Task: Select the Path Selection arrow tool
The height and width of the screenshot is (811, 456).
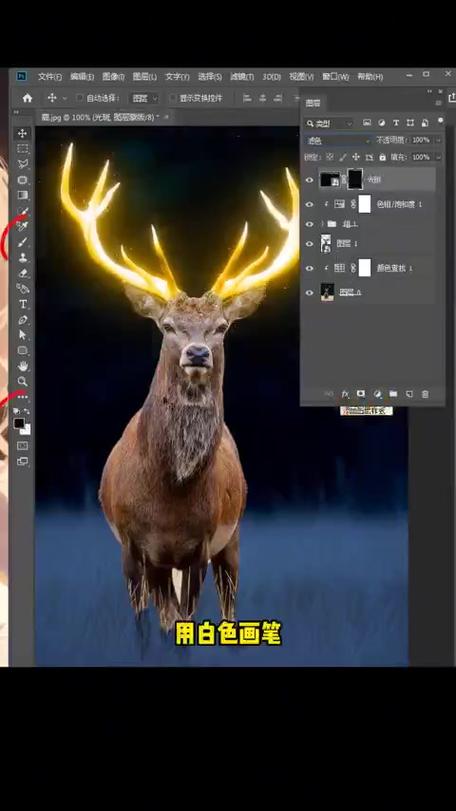Action: (22, 335)
